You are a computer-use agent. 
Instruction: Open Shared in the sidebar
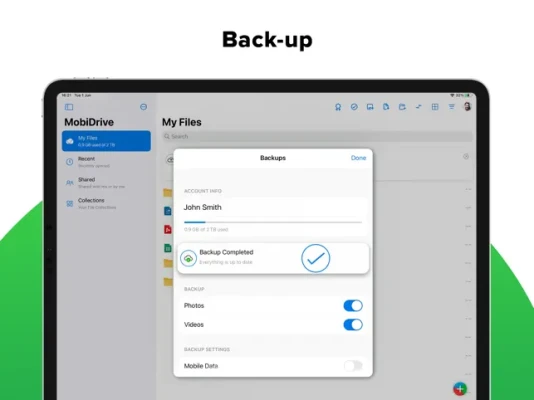[x=106, y=183]
